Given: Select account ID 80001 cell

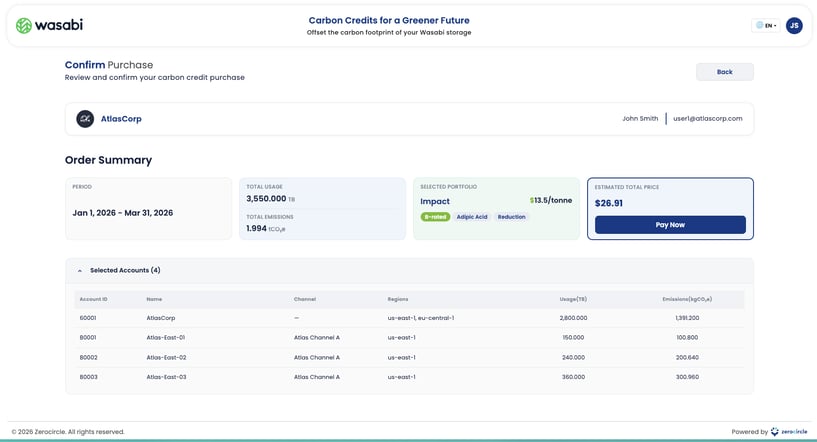Looking at the screenshot, I should [88, 338].
